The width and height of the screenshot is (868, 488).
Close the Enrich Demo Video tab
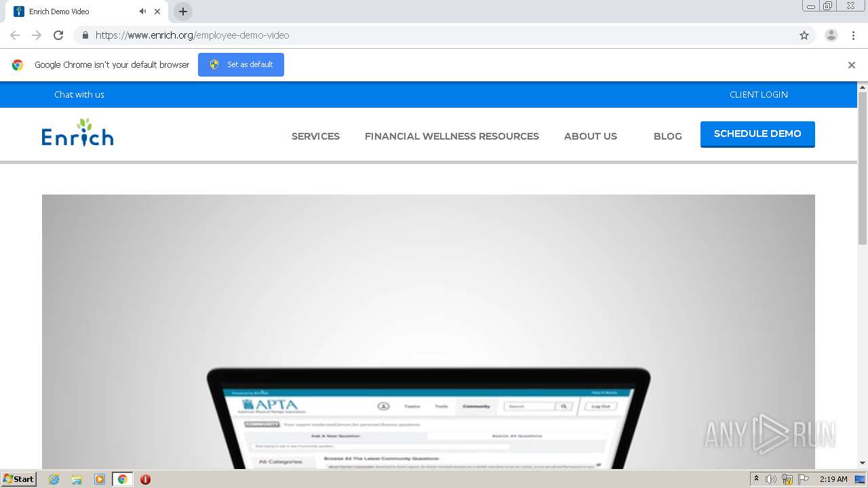[x=157, y=12]
